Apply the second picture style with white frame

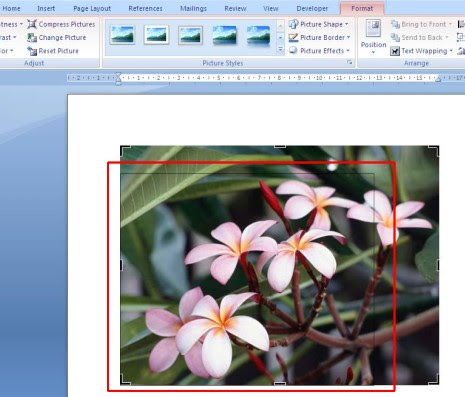point(156,35)
